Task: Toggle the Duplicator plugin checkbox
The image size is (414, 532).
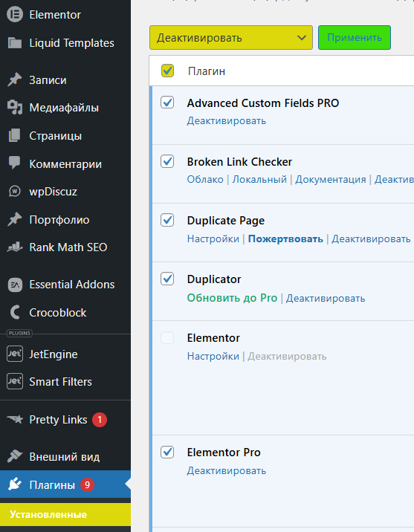Action: (167, 279)
